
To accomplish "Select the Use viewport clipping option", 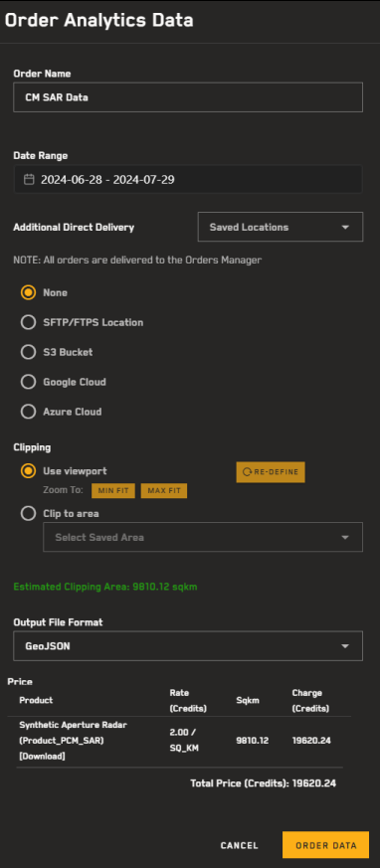I will pyautogui.click(x=28, y=471).
